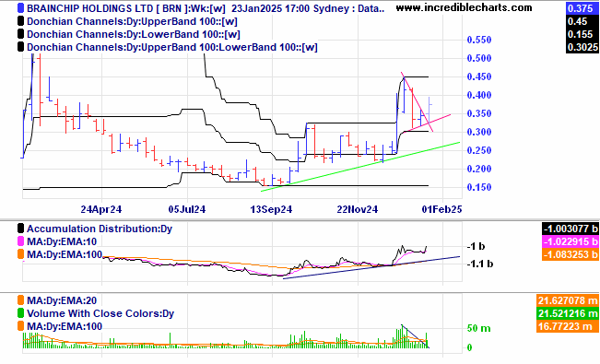
Task: Click the 0.3025 midline value box
Action: click(x=582, y=47)
